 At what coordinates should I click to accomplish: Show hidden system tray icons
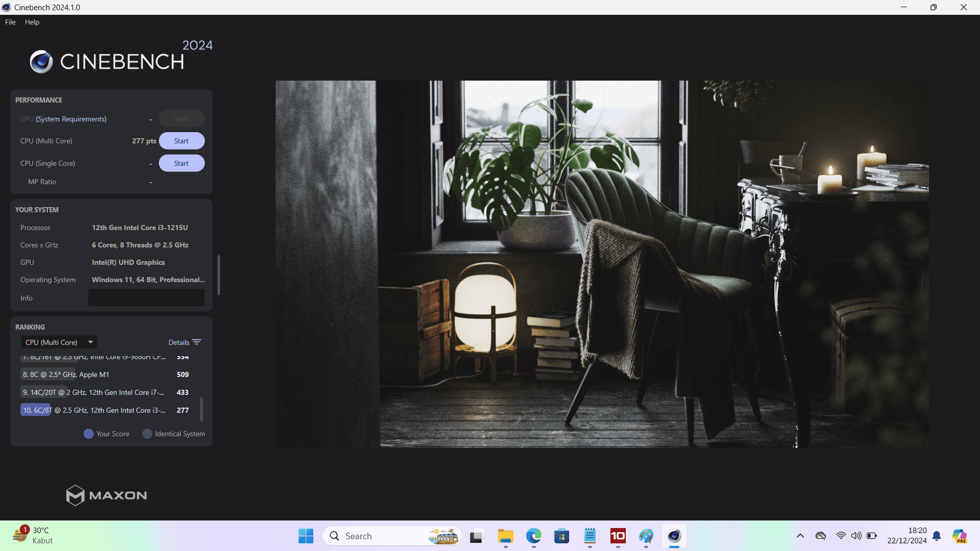tap(800, 536)
